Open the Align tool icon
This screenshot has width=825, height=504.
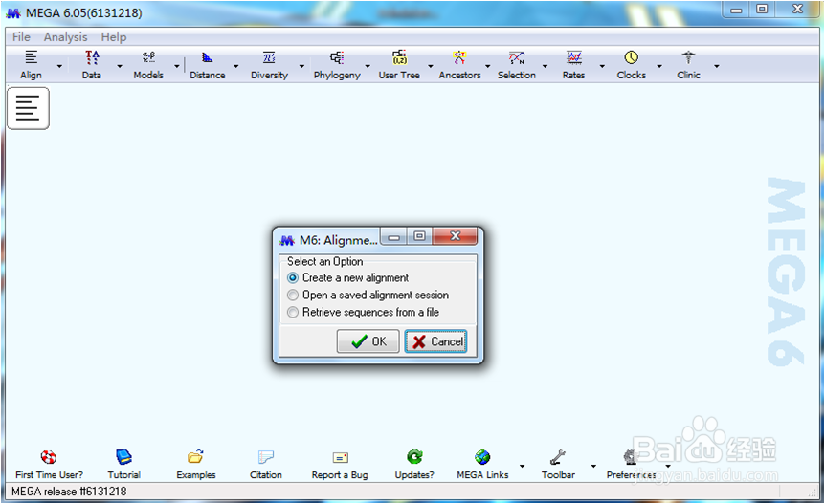[31, 57]
